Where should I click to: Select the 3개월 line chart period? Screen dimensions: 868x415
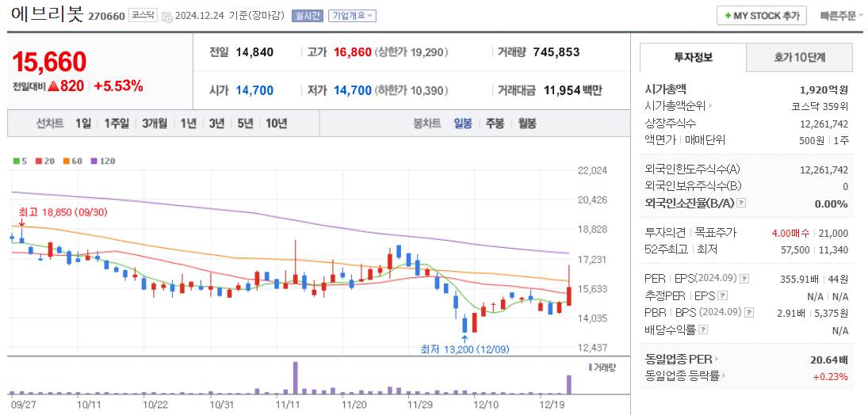(155, 124)
